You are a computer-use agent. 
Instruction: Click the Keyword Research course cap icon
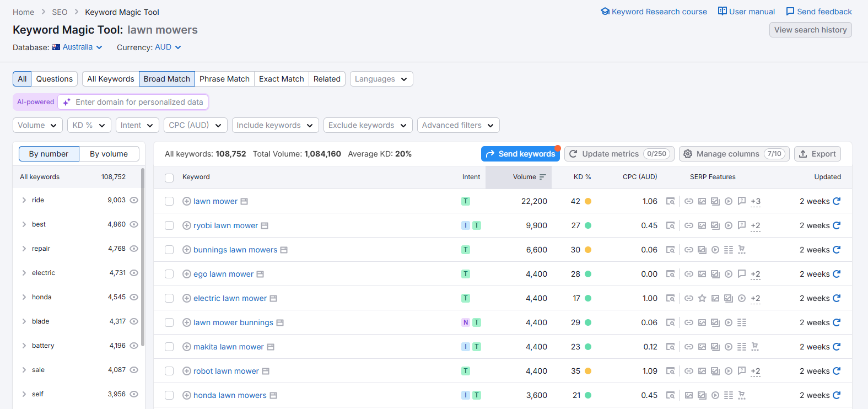click(x=605, y=12)
